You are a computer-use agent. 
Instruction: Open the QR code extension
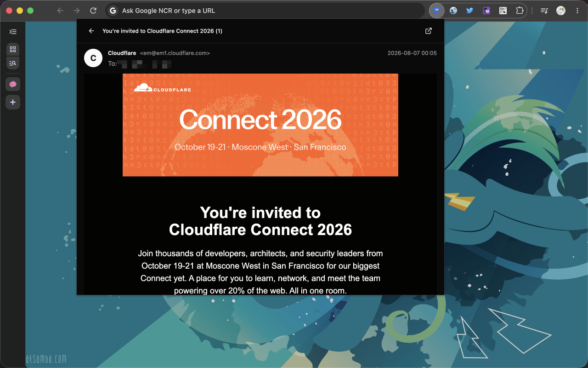503,11
